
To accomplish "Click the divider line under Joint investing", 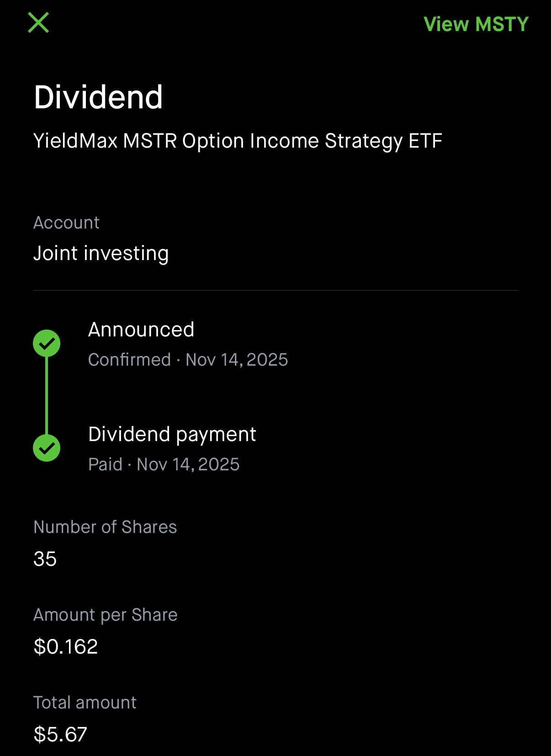I will point(275,290).
